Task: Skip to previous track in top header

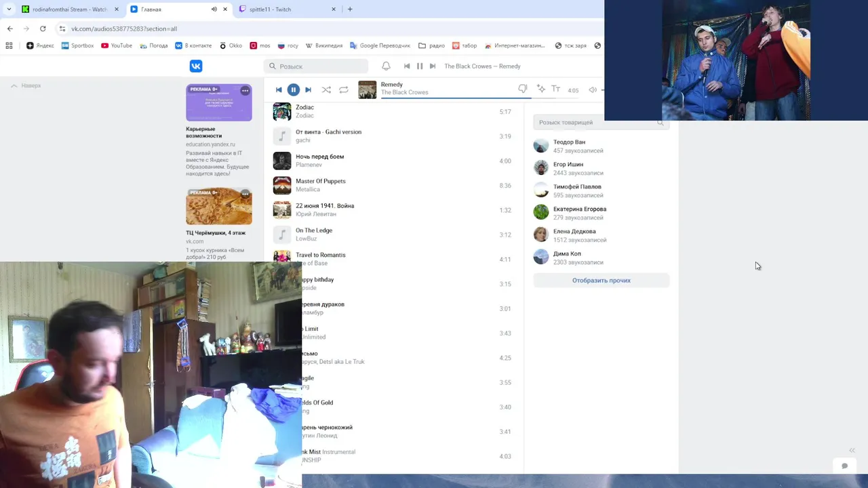Action: click(407, 66)
